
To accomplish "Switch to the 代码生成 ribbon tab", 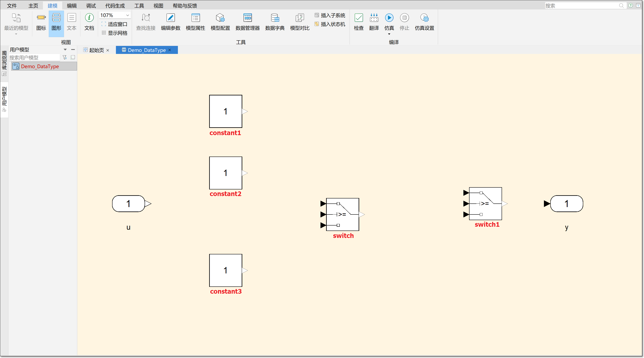I will (x=115, y=5).
